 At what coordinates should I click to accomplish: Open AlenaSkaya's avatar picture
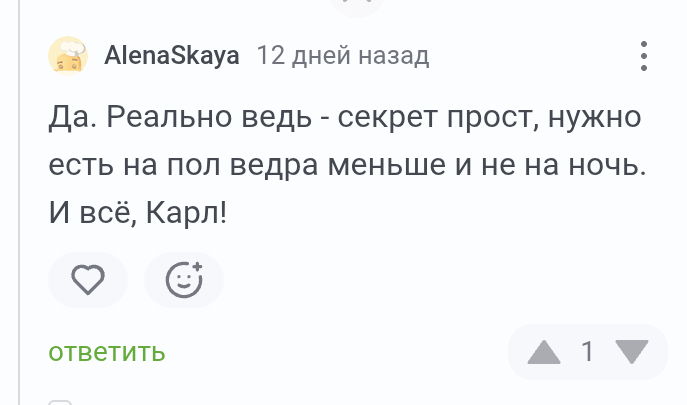(x=69, y=55)
